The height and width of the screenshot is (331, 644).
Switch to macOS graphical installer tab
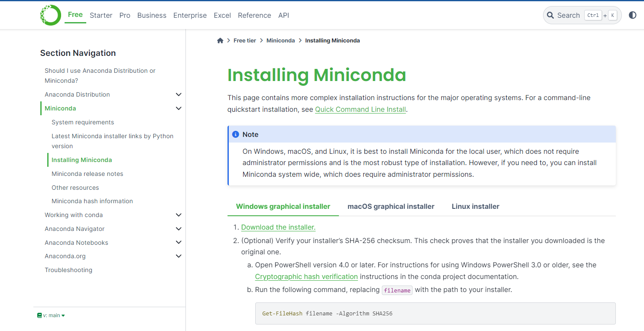[391, 207]
